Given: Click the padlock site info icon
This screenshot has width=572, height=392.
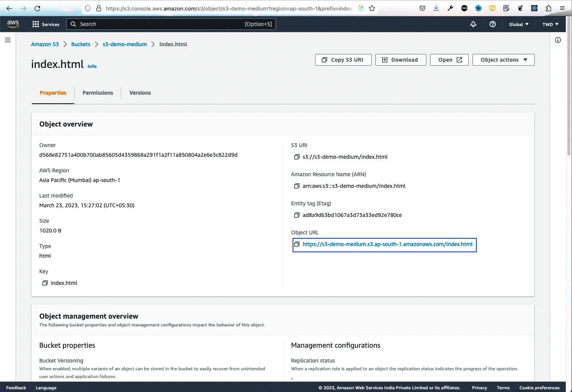Looking at the screenshot, I should coord(98,8).
